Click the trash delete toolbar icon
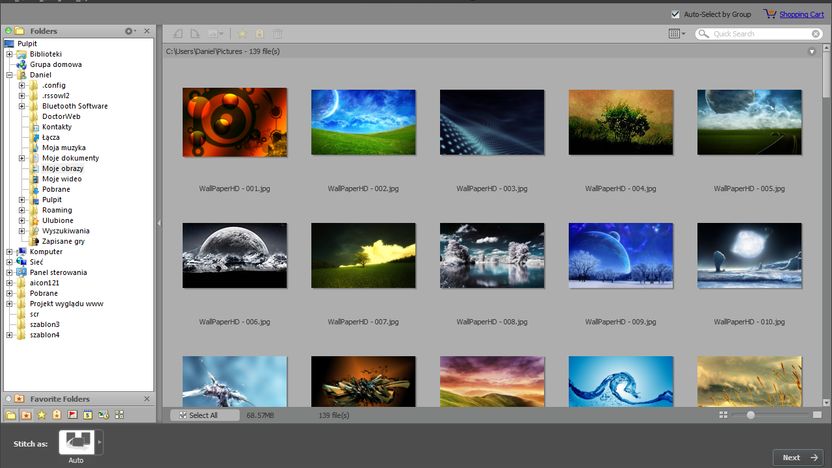832x468 pixels. click(277, 34)
